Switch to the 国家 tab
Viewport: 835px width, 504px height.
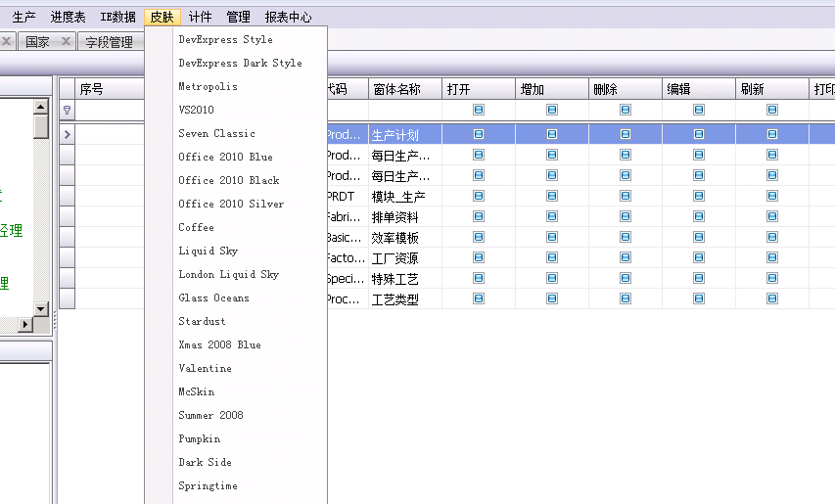[x=37, y=41]
